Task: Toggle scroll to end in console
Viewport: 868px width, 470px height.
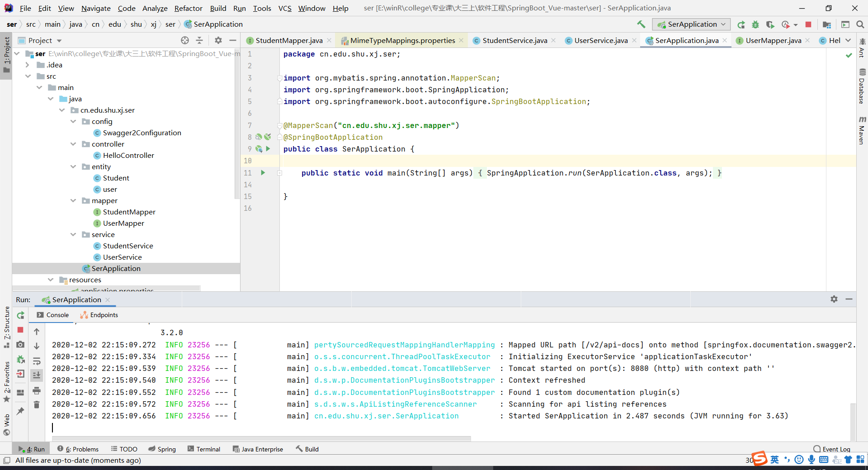Action: [x=37, y=375]
